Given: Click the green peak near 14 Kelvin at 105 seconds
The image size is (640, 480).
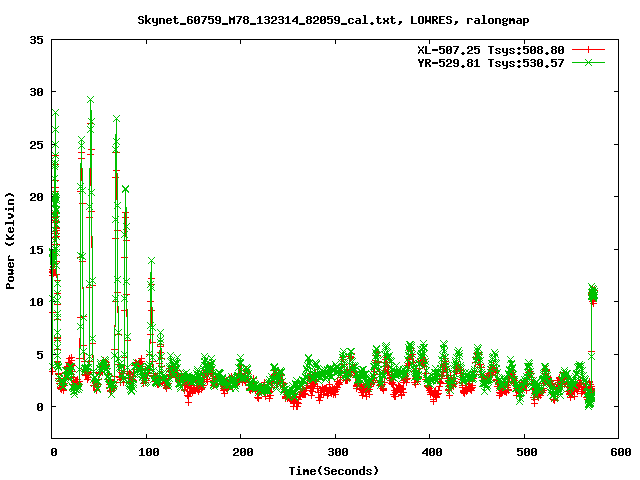Looking at the screenshot, I should 151,261.
